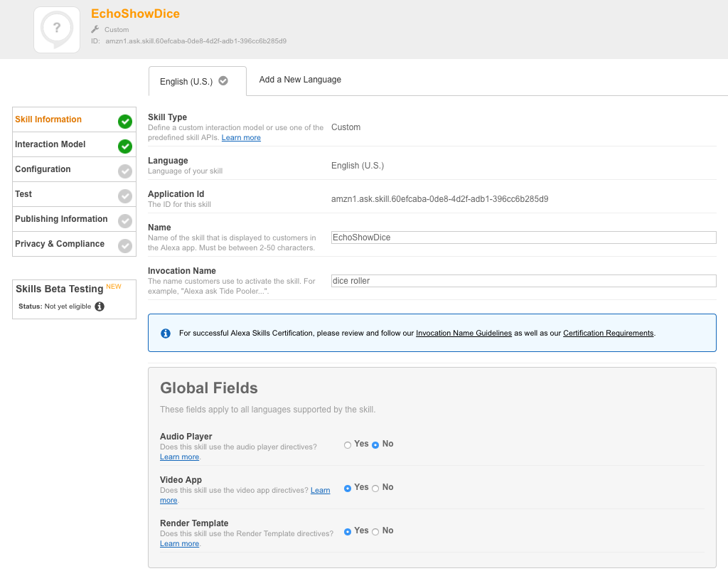Click gray checkmark next to Publishing Information

[125, 221]
